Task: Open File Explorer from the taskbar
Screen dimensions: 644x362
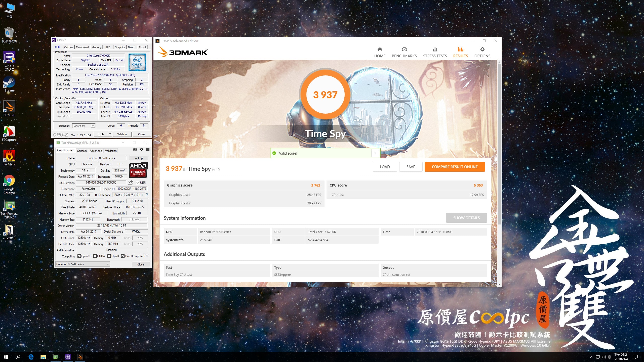Action: [43, 357]
